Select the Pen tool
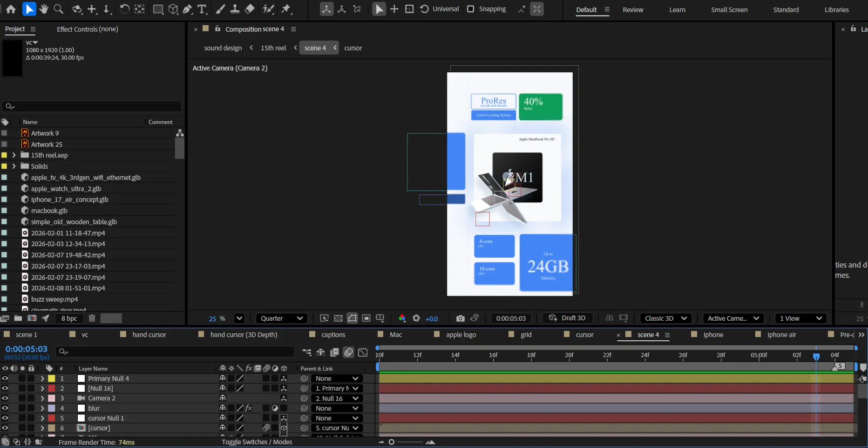This screenshot has height=448, width=868. (x=187, y=9)
